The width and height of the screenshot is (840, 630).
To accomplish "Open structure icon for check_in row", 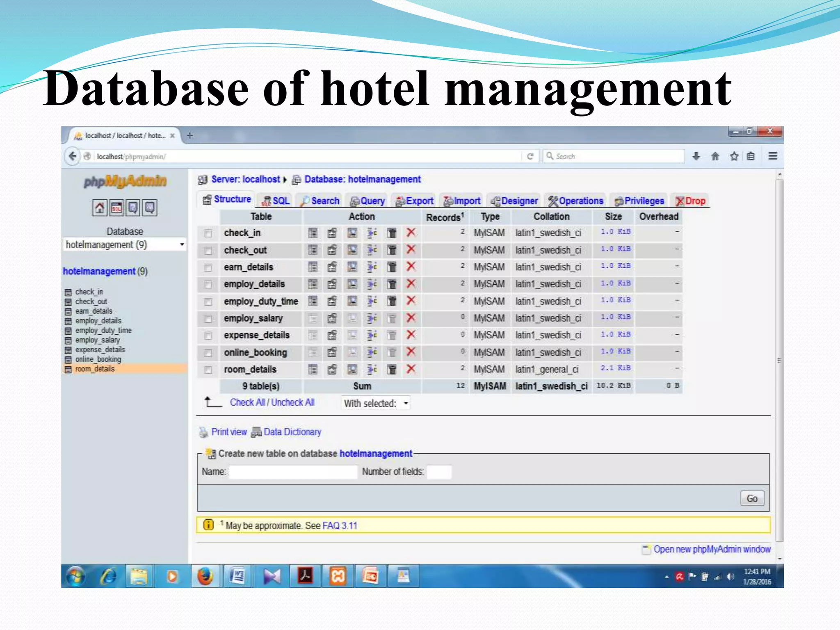I will (332, 233).
